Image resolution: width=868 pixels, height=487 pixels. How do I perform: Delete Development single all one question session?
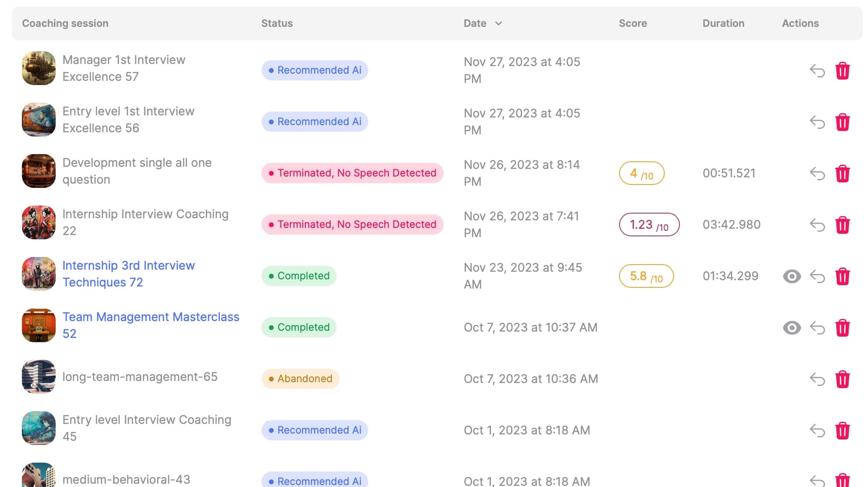coord(842,173)
